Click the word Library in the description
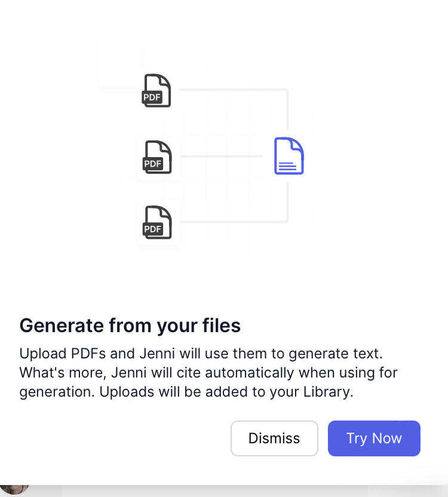 [327, 392]
